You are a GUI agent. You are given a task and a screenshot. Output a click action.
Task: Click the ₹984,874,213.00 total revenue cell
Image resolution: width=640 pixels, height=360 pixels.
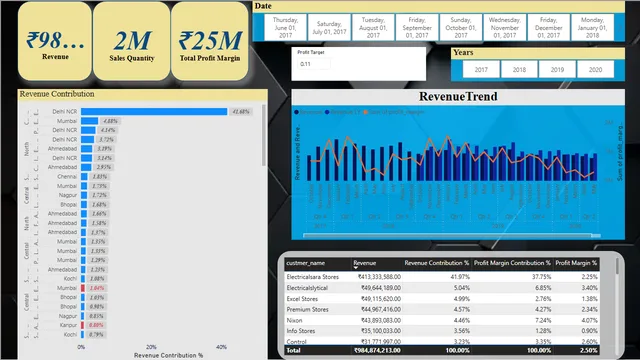[x=377, y=350]
